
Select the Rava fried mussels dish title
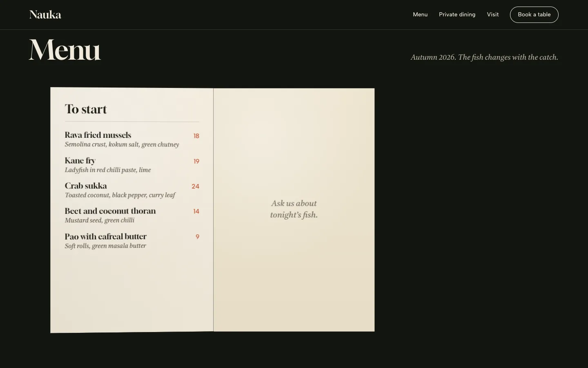click(98, 135)
